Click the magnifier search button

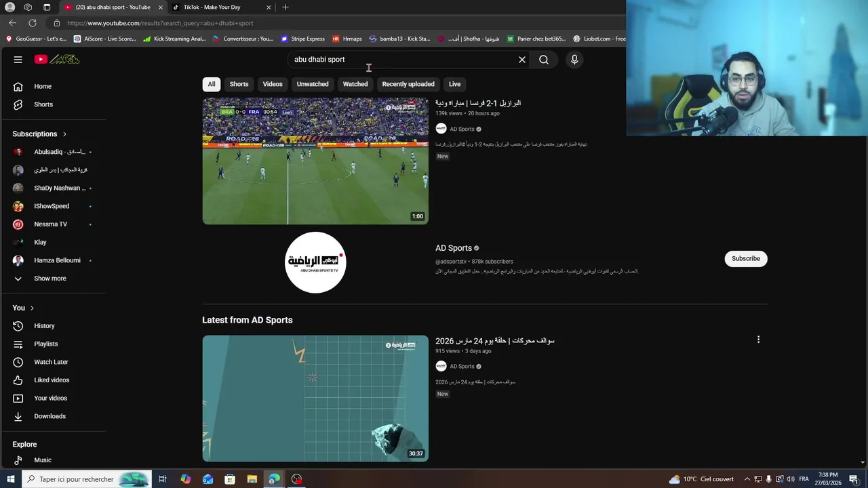pyautogui.click(x=544, y=60)
